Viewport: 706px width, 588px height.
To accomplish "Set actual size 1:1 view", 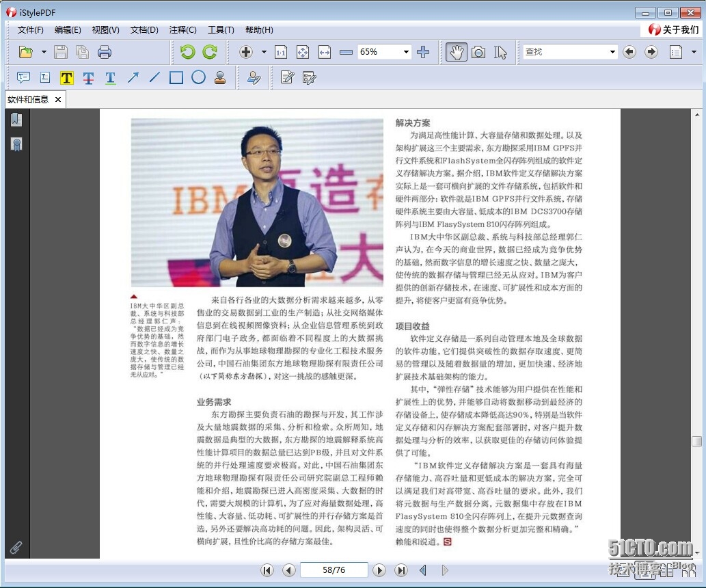I will (x=281, y=52).
